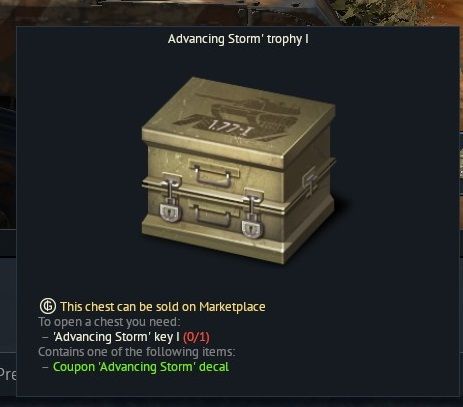463x407 pixels.
Task: Click the dash bullet before the key requirement
Action: [46, 337]
